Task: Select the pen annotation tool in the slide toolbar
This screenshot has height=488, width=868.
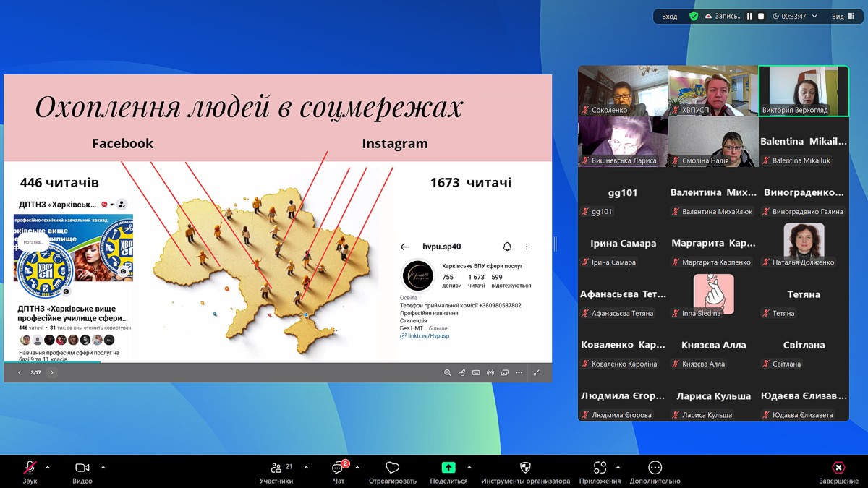Action: click(461, 373)
